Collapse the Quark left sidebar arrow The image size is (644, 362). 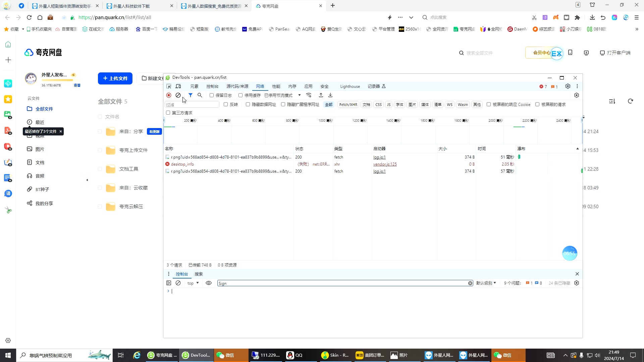[x=87, y=180]
